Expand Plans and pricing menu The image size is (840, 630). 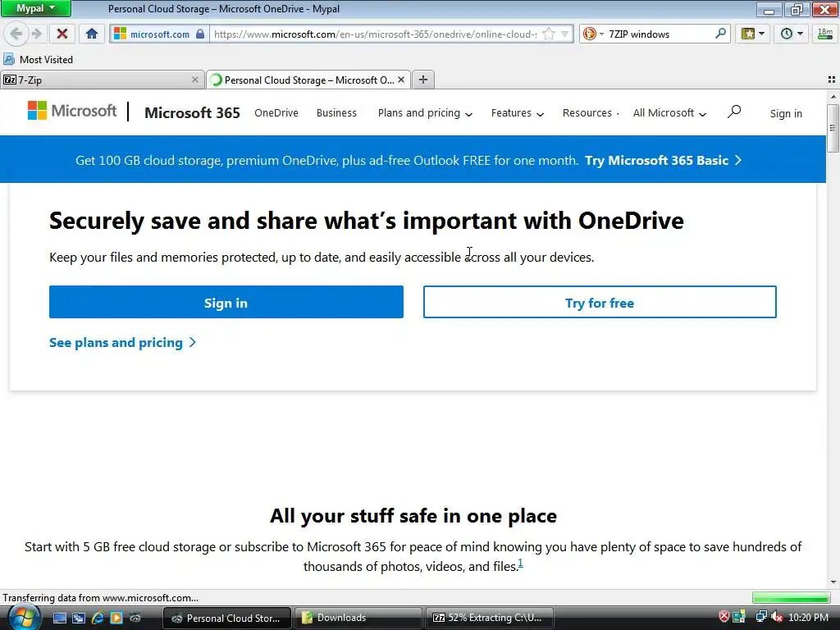425,113
